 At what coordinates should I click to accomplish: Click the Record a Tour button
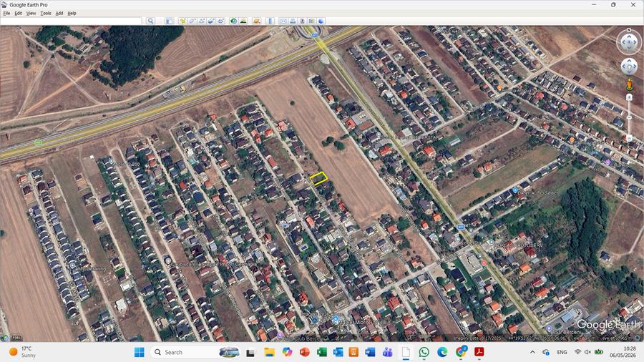[x=220, y=21]
